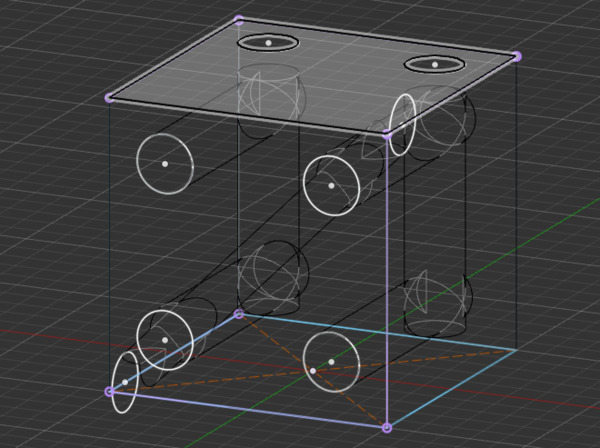Select the top-front corner vertex of the cube
The height and width of the screenshot is (448, 600).
(387, 135)
